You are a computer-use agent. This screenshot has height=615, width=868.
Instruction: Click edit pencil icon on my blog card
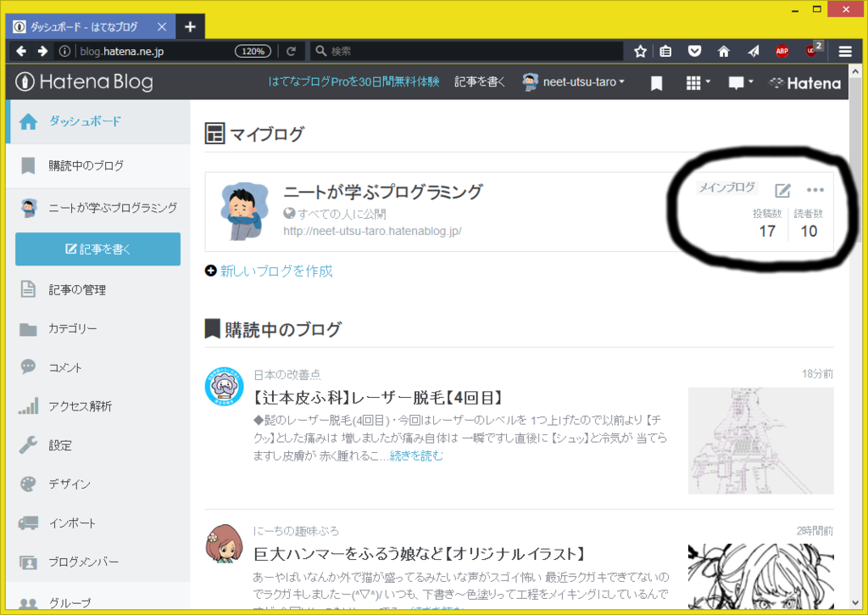pyautogui.click(x=782, y=191)
